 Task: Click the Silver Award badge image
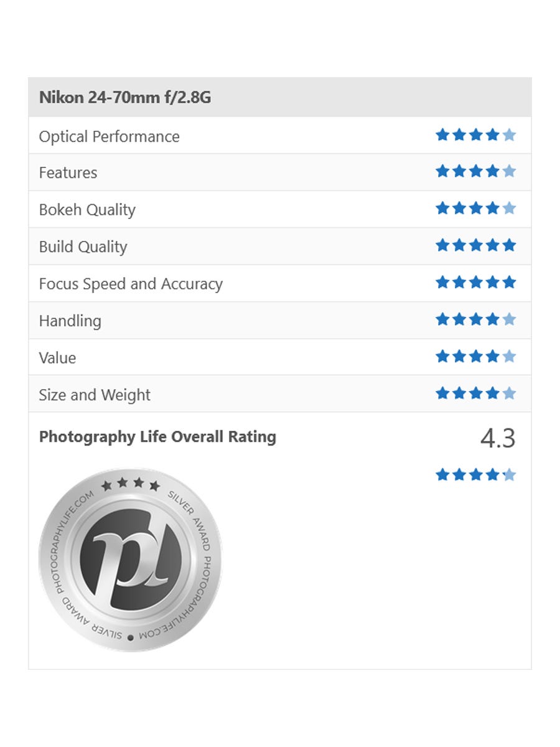pos(130,560)
